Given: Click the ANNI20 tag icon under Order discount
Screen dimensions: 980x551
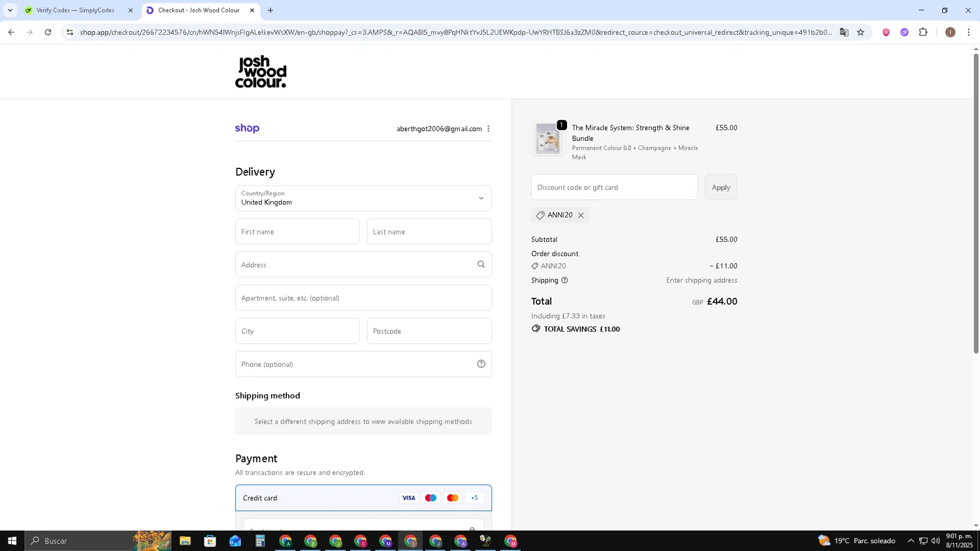Looking at the screenshot, I should 535,266.
